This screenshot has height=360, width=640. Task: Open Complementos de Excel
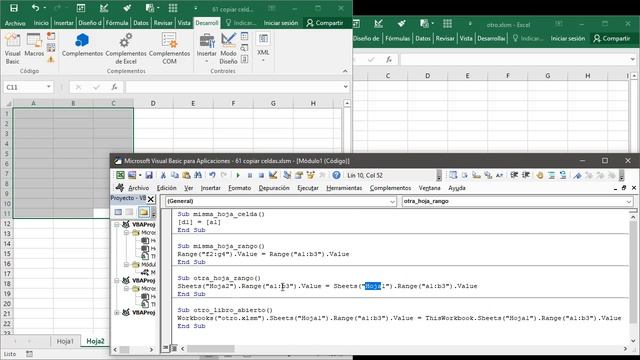[x=126, y=49]
